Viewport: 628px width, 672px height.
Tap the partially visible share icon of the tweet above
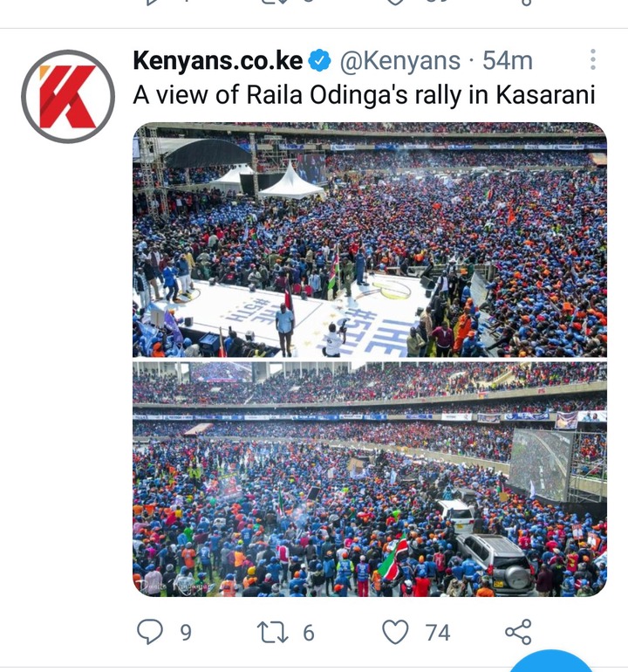pyautogui.click(x=527, y=3)
